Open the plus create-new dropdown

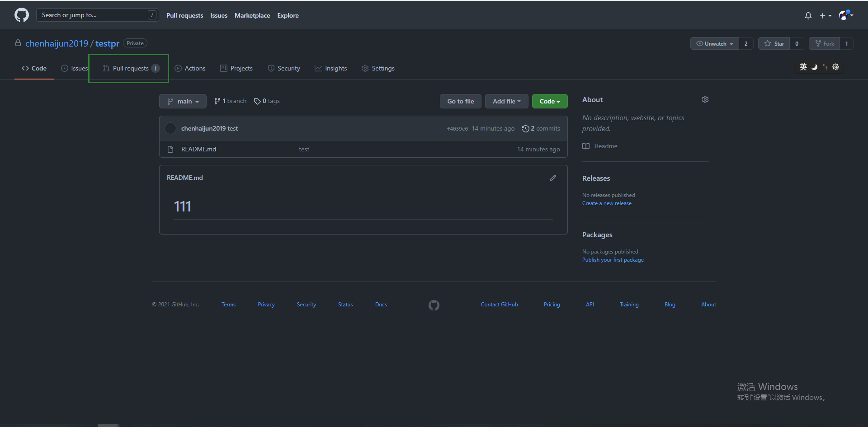click(x=826, y=15)
